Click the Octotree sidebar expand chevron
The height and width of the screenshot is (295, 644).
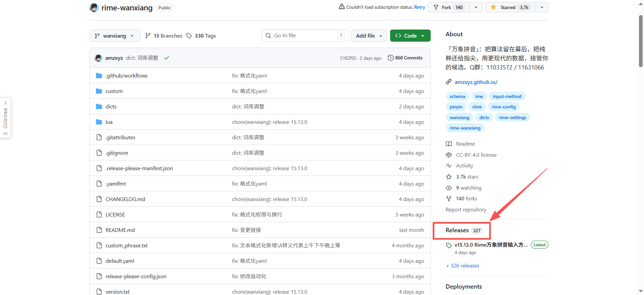coord(5,103)
